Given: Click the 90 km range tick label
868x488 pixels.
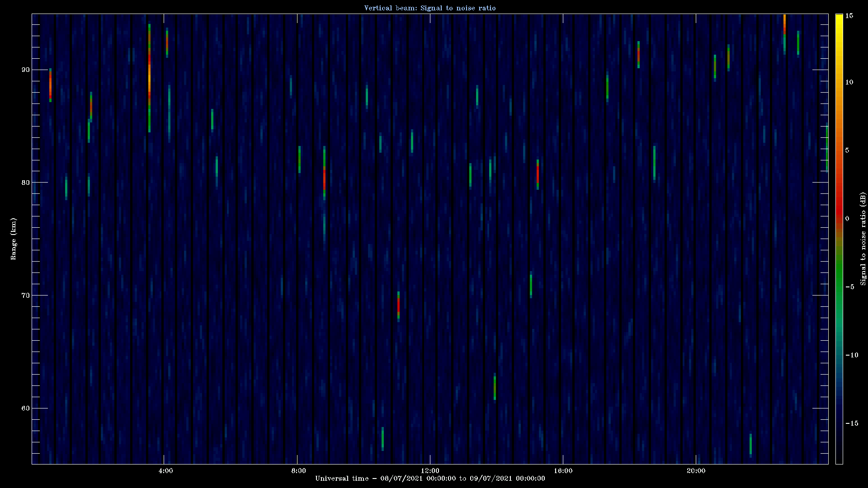Looking at the screenshot, I should 25,70.
